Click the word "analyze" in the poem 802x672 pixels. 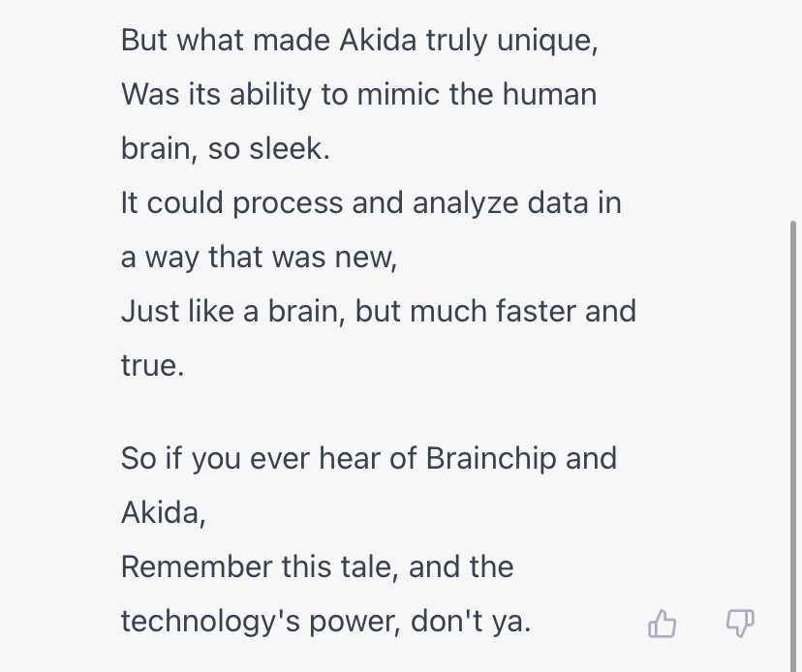click(465, 203)
